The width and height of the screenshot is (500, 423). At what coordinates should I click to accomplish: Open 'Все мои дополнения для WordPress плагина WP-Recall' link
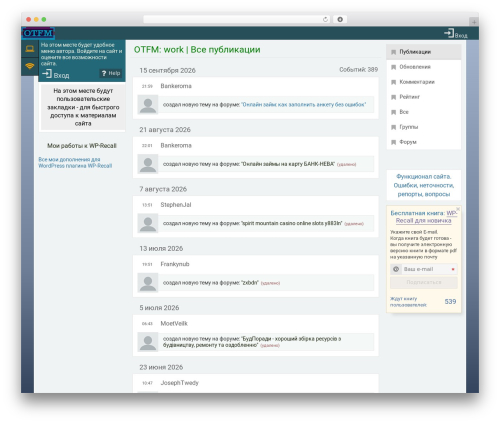pyautogui.click(x=75, y=163)
